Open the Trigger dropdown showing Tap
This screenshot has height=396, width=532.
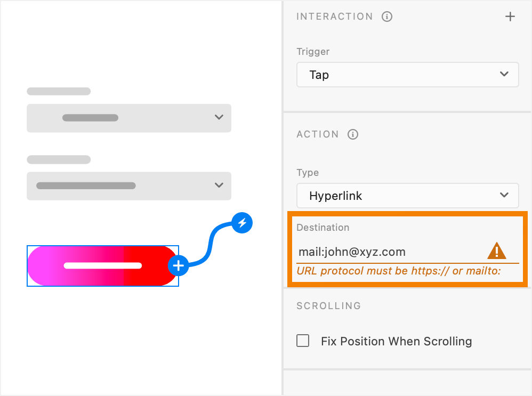pos(408,75)
